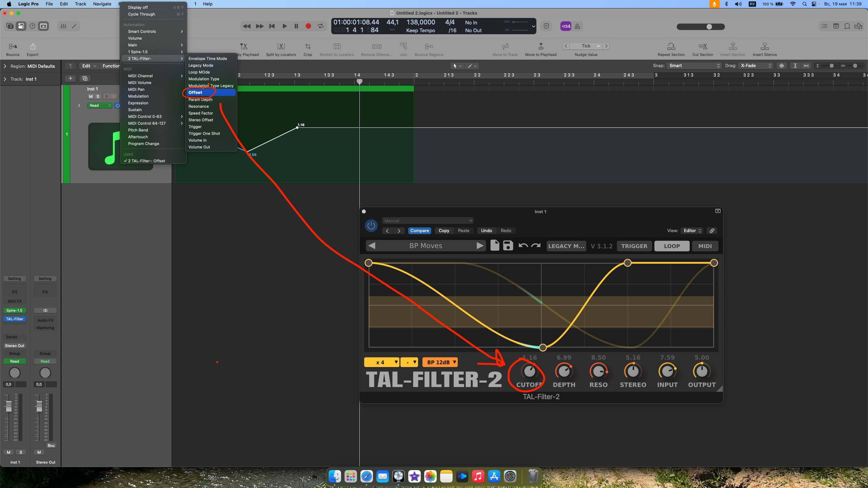Toggle the Count-in 1234 button
The image size is (868, 488).
pos(566,26)
